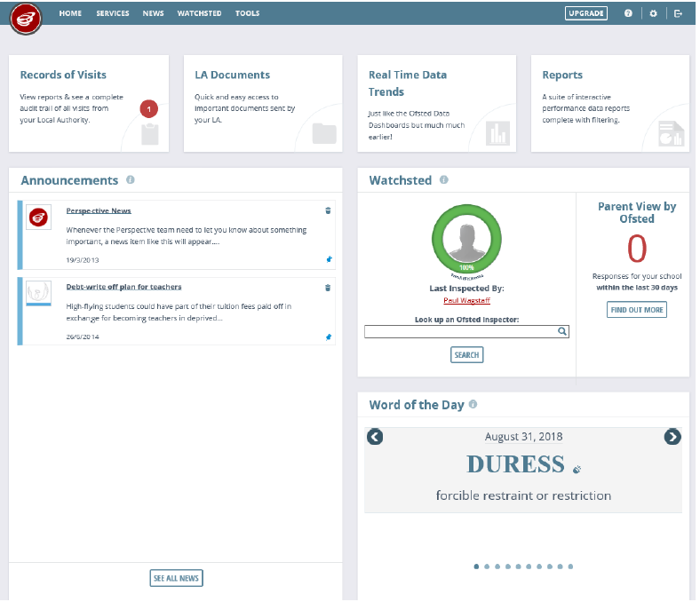700x610 pixels.
Task: Click the logout icon in the header
Action: (679, 14)
